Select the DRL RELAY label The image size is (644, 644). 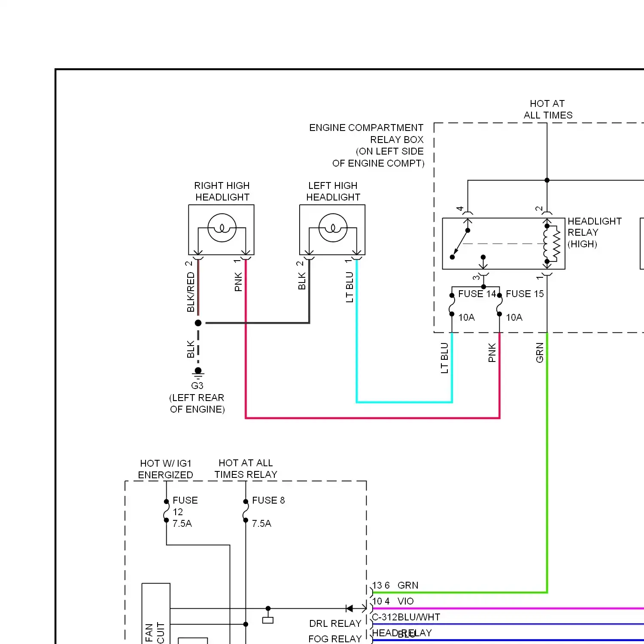point(335,623)
